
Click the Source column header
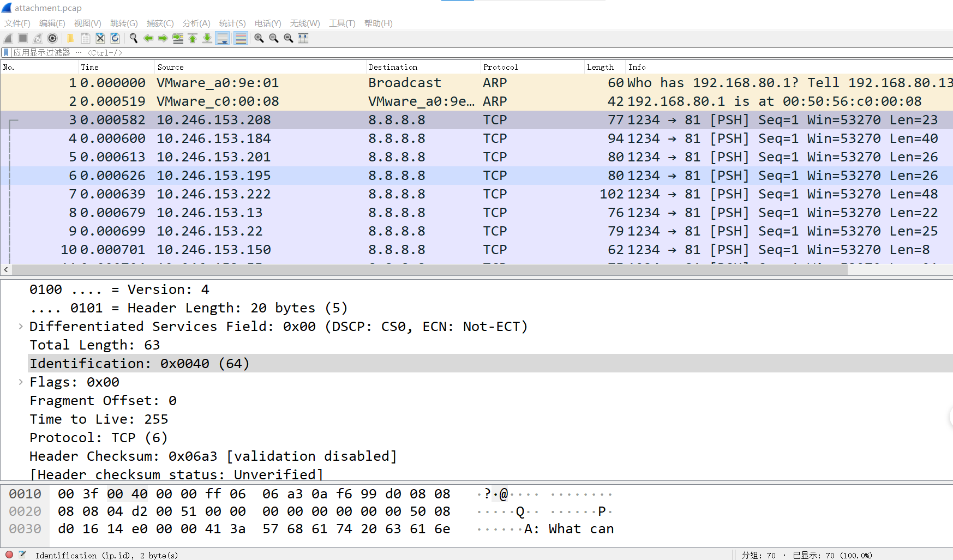point(170,67)
